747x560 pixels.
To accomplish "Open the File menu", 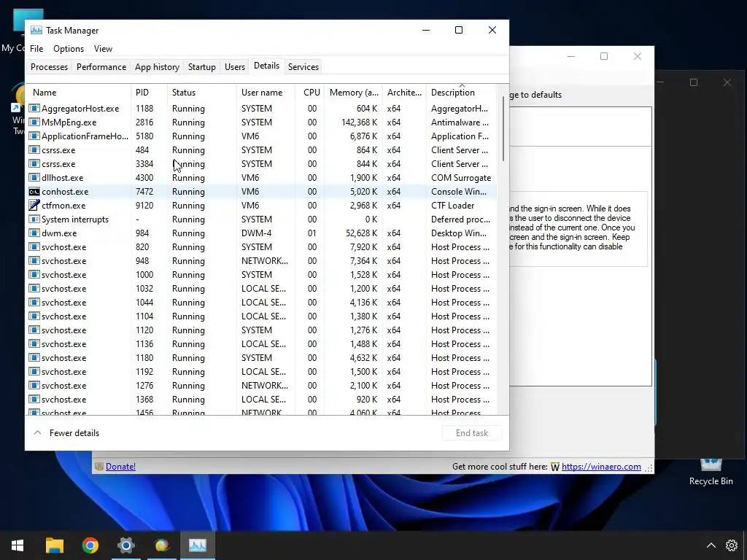I will pos(36,49).
